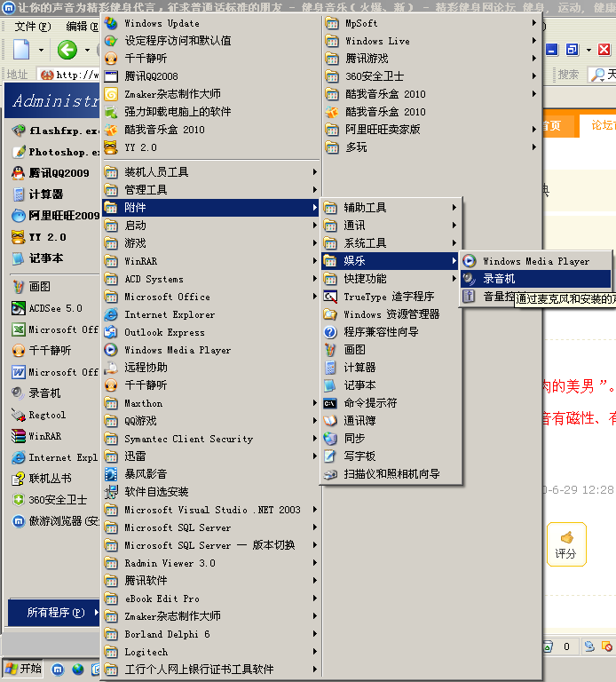Open 360安全卫士 icon in start menu

click(19, 500)
